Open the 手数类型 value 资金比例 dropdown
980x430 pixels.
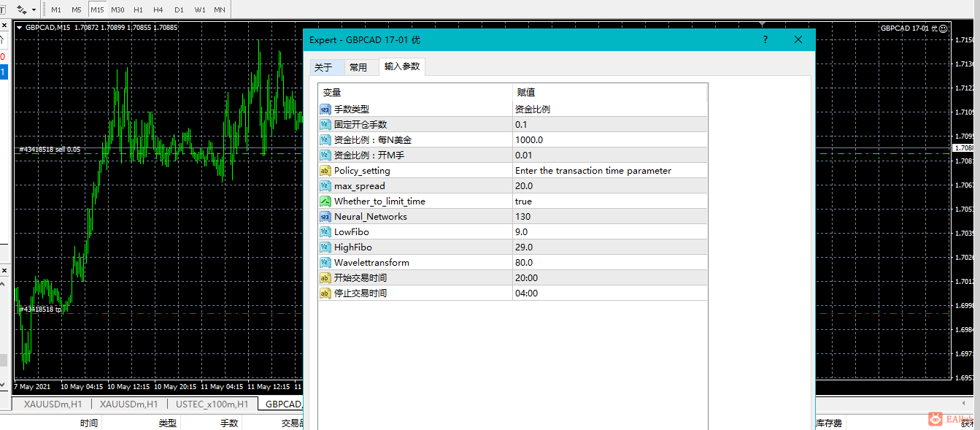(x=610, y=110)
